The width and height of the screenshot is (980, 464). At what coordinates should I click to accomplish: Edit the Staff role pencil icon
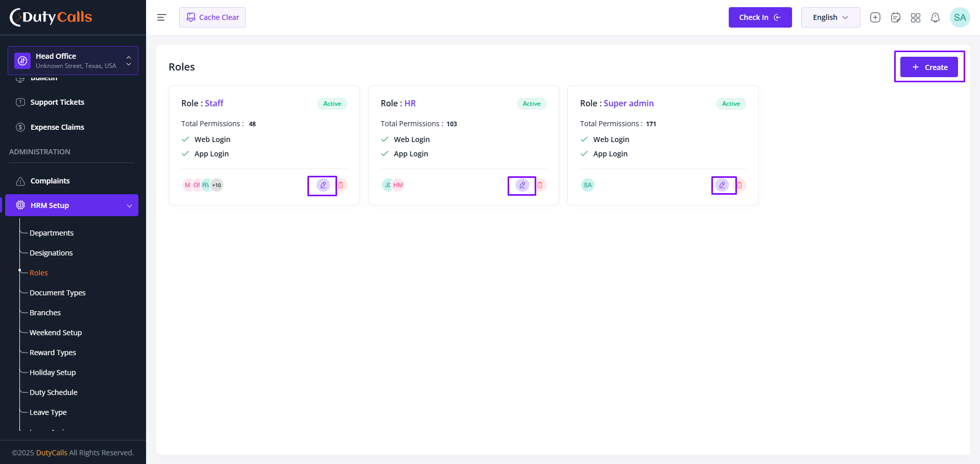[x=323, y=185]
